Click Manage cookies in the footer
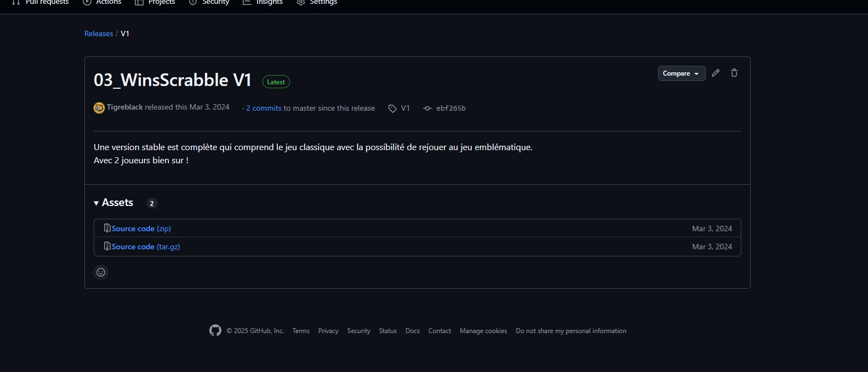The image size is (868, 372). coord(483,331)
